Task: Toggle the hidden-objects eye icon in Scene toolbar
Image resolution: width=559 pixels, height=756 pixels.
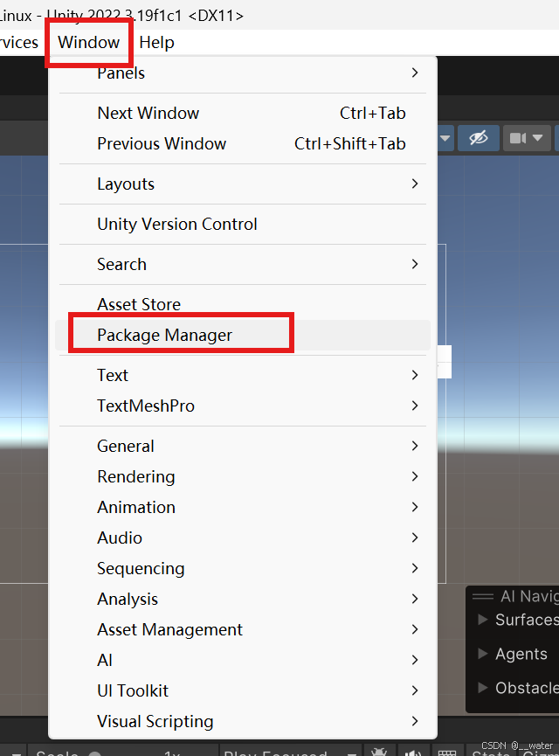Action: click(479, 138)
